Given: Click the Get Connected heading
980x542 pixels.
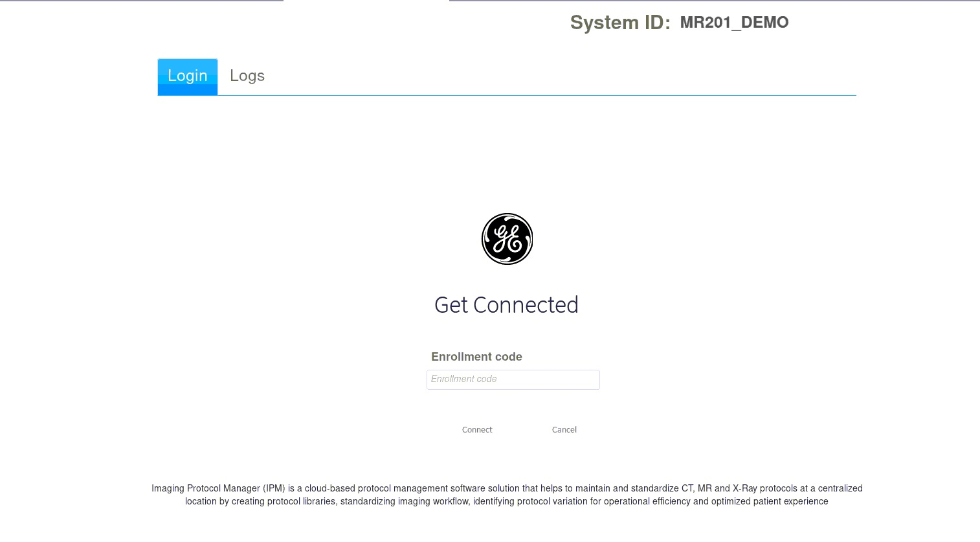Looking at the screenshot, I should click(x=506, y=305).
